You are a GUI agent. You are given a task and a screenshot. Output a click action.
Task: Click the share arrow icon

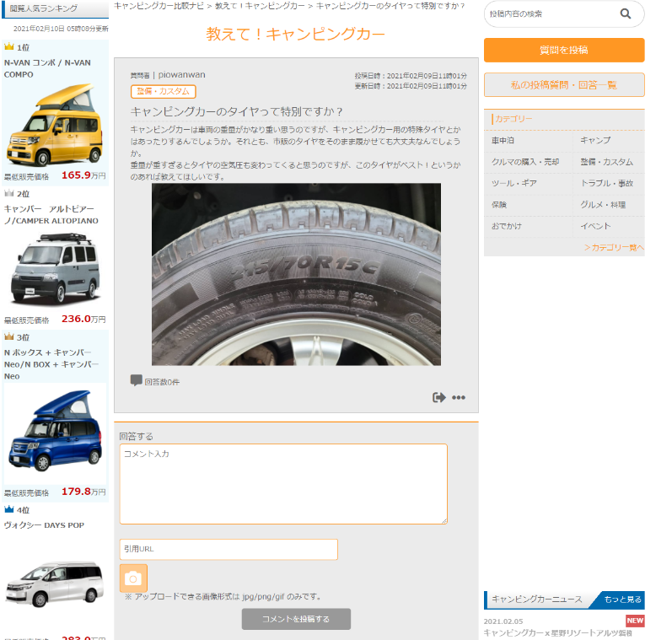pos(438,398)
